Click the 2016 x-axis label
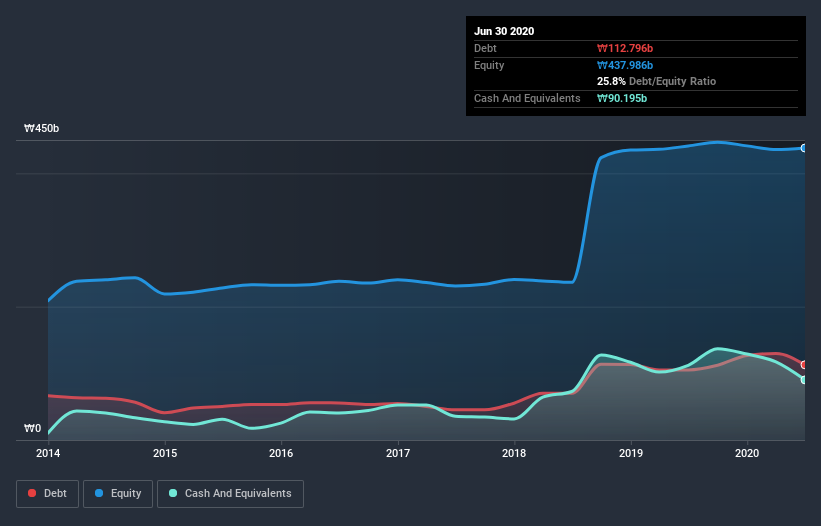 coord(281,453)
